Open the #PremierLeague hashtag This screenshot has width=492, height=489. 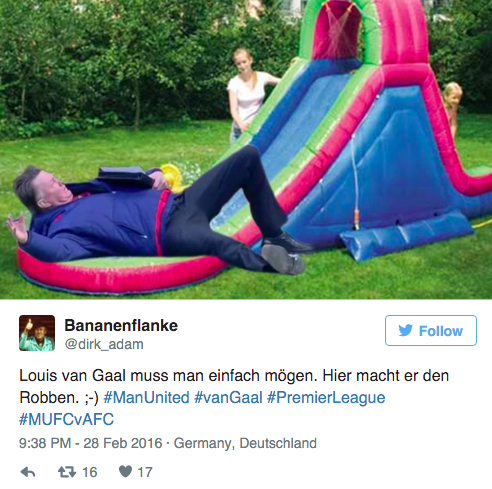click(x=326, y=398)
